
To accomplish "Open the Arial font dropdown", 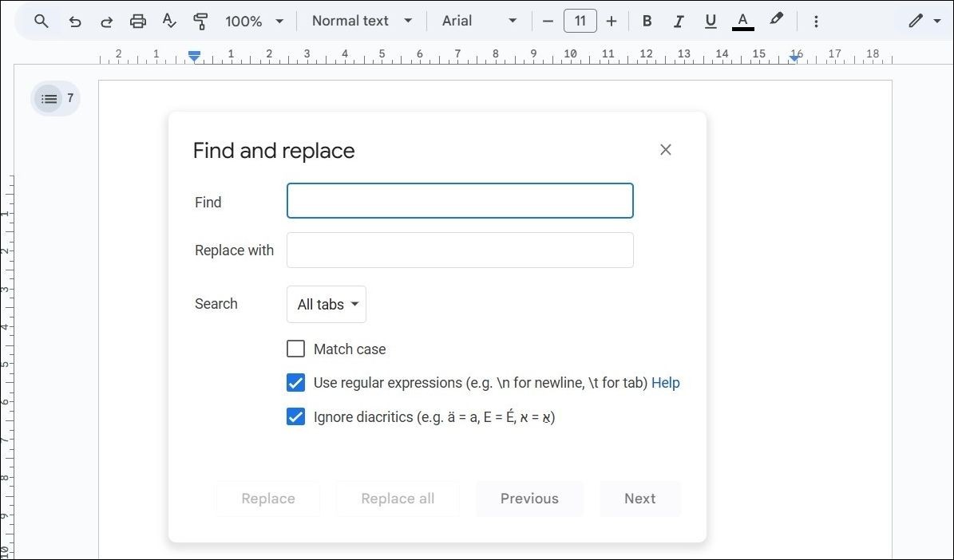I will (x=479, y=22).
